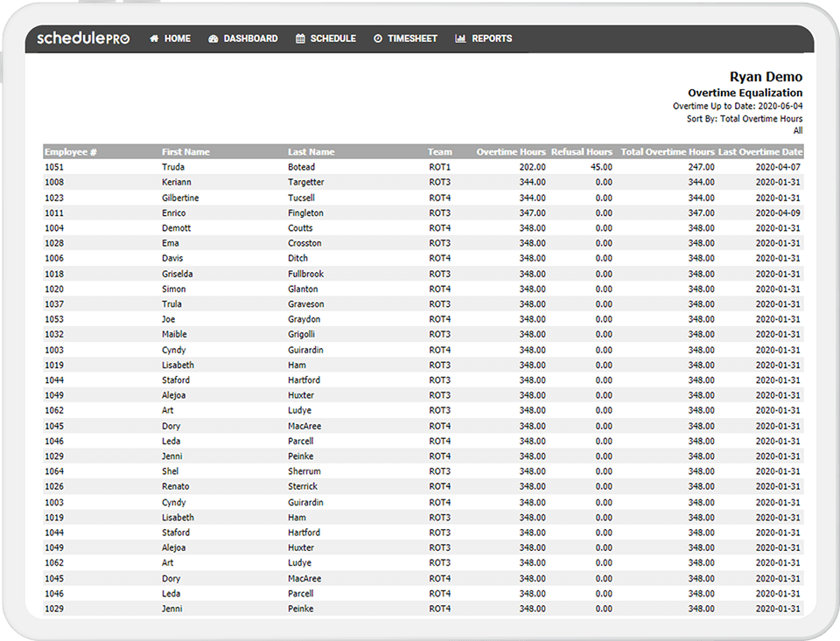The width and height of the screenshot is (840, 641).
Task: Click first name Griselda
Action: 178,274
